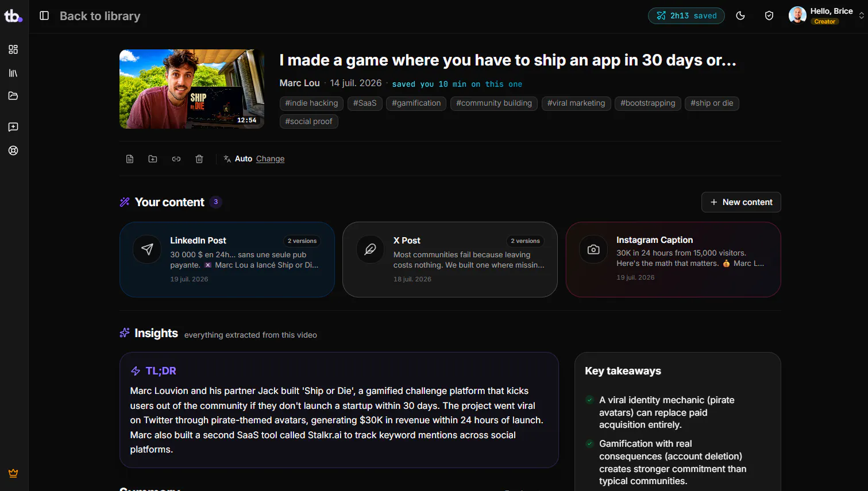The width and height of the screenshot is (868, 491).
Task: Click the Change language link
Action: 270,158
